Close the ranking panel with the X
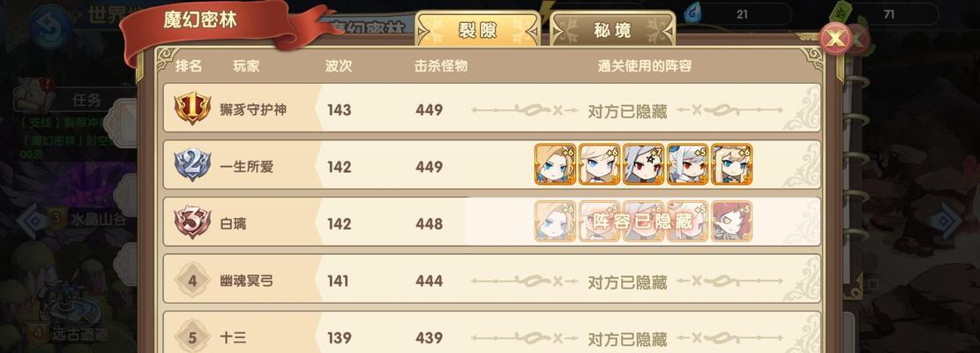980x353 pixels. point(835,40)
